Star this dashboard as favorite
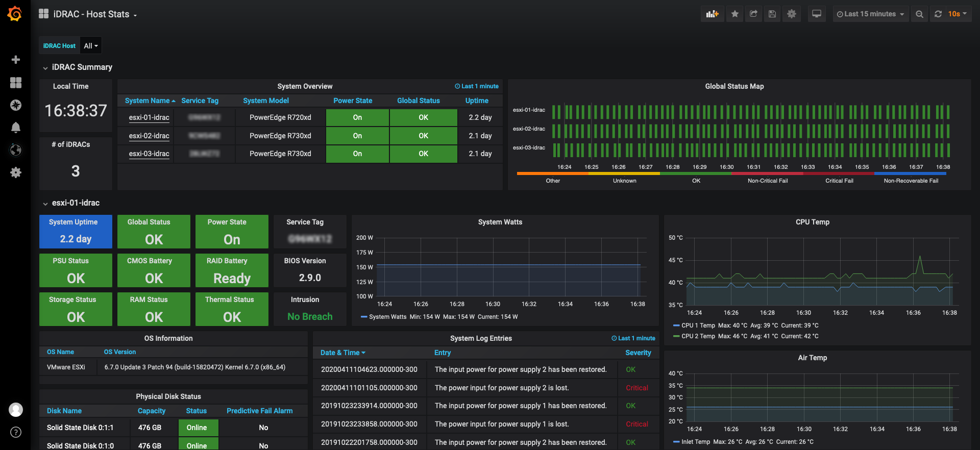 coord(734,14)
